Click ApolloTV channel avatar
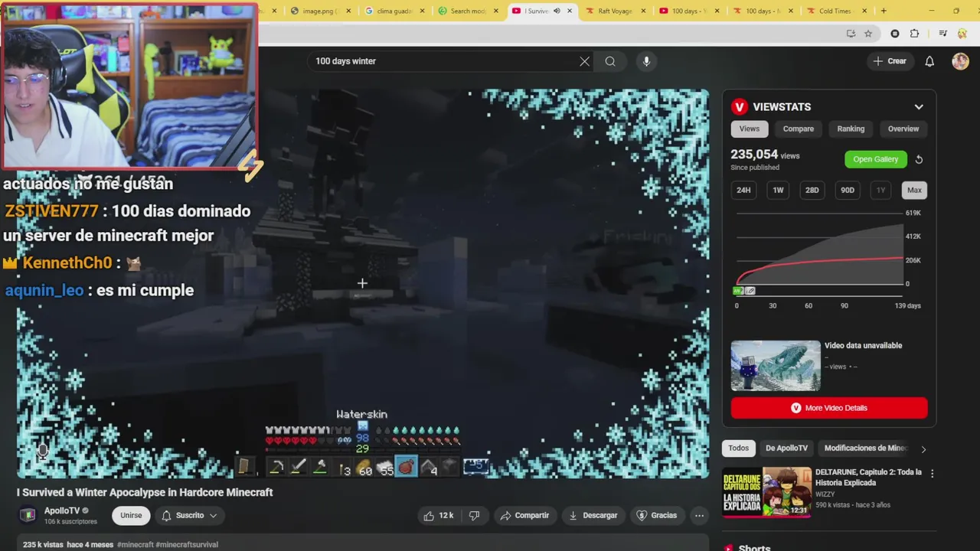980x551 pixels. pos(28,515)
